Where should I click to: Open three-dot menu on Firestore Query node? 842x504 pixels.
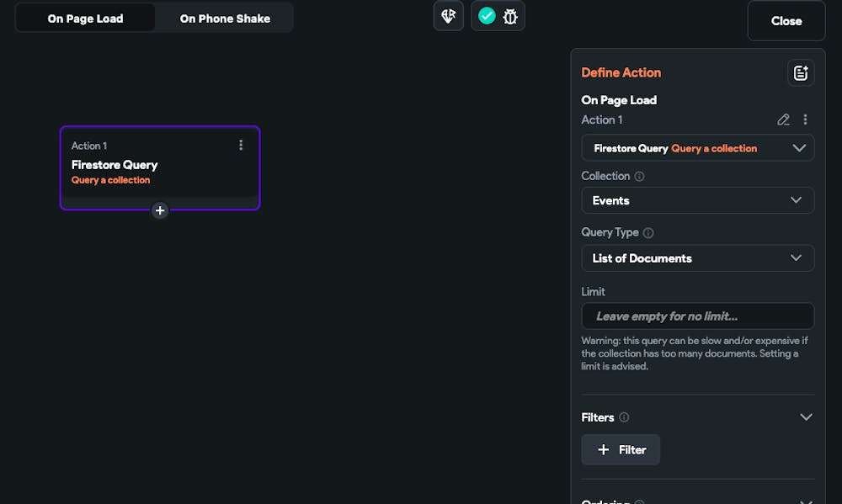click(x=241, y=145)
